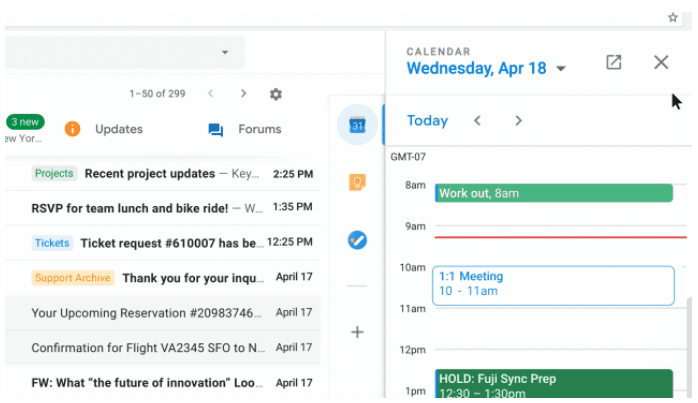
Task: Open 1:1 Meeting event
Action: [553, 285]
